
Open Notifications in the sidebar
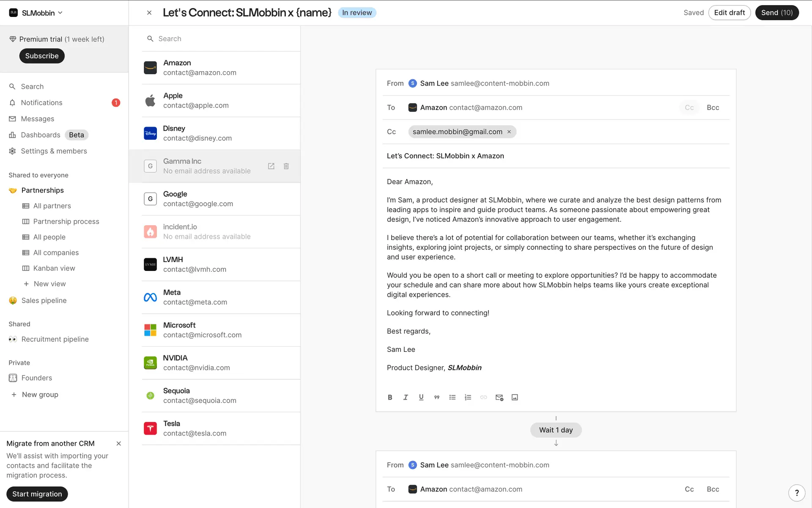click(41, 102)
